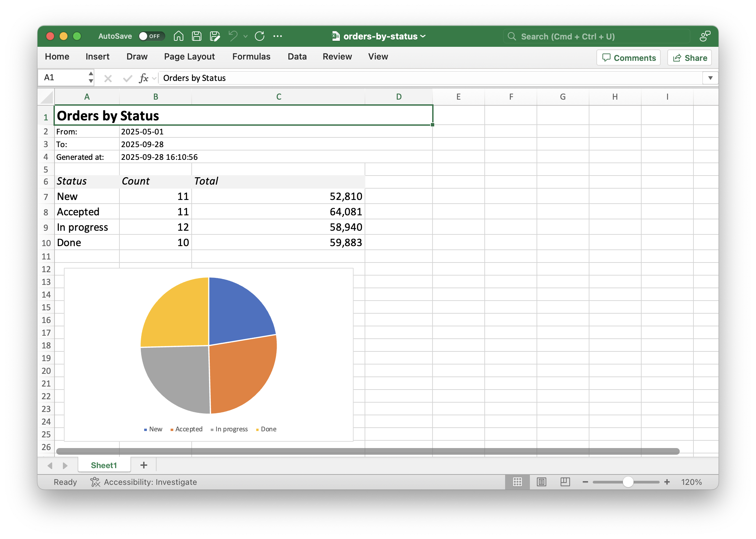Click the Comments button

(x=628, y=58)
